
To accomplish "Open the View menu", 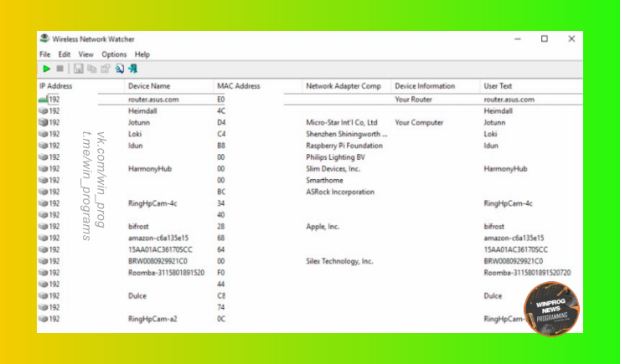I will pyautogui.click(x=85, y=54).
